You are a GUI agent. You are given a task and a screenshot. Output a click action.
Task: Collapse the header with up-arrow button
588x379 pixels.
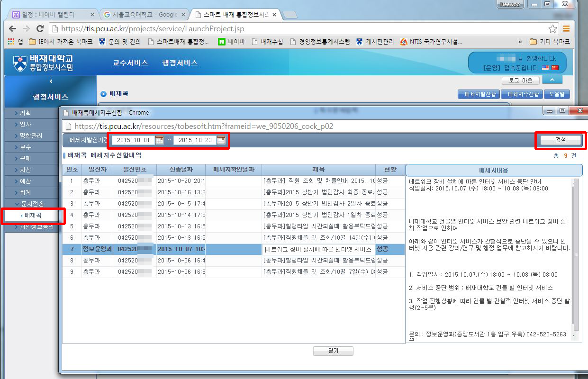pyautogui.click(x=552, y=80)
